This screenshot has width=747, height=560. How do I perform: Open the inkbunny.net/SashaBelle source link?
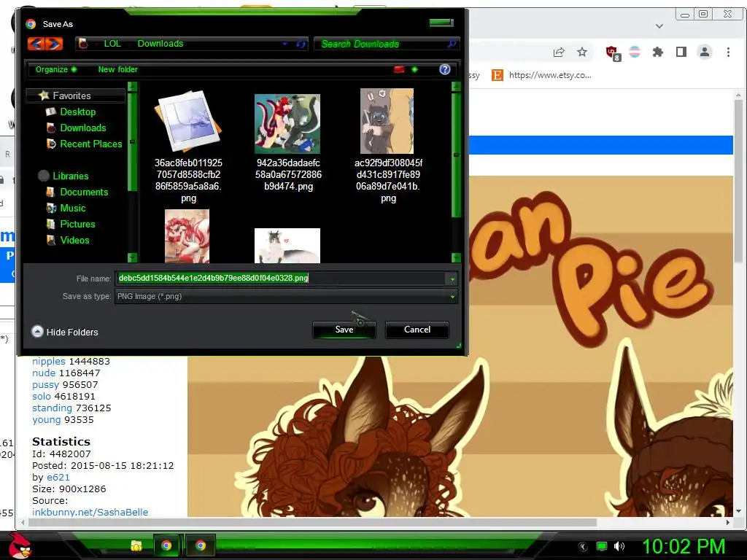pos(90,513)
